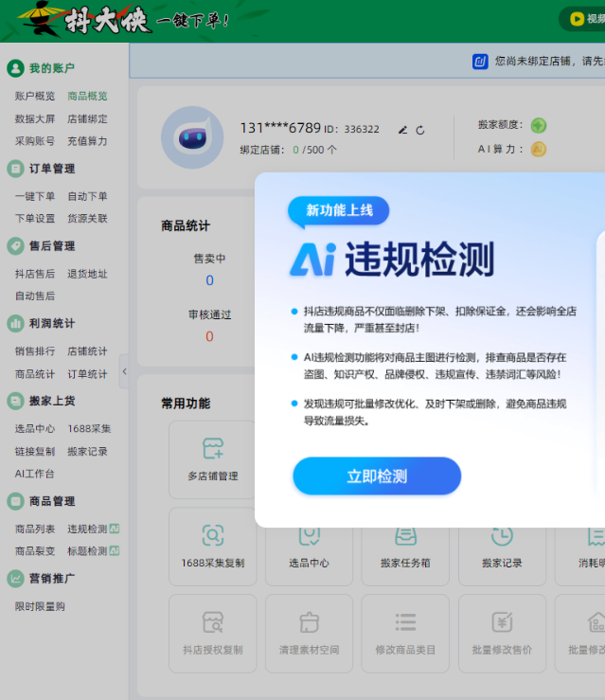Go to 抖店售后 in the sidebar

(35, 274)
